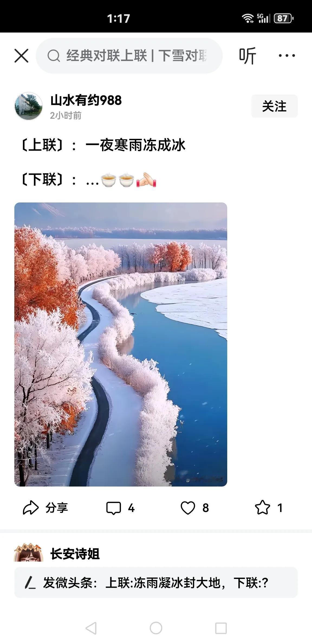Open the frosty river landscape image
The image size is (312, 644).
(121, 344)
